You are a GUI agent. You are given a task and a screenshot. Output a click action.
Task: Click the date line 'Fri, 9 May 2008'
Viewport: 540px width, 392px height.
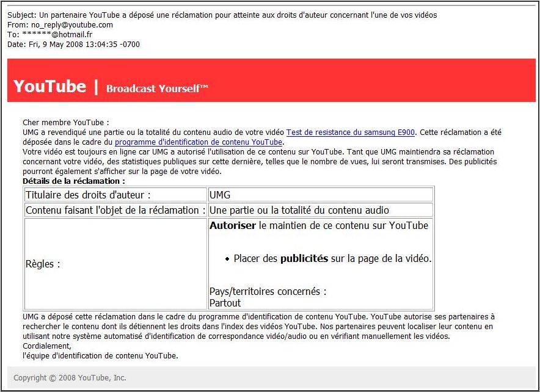pyautogui.click(x=73, y=44)
